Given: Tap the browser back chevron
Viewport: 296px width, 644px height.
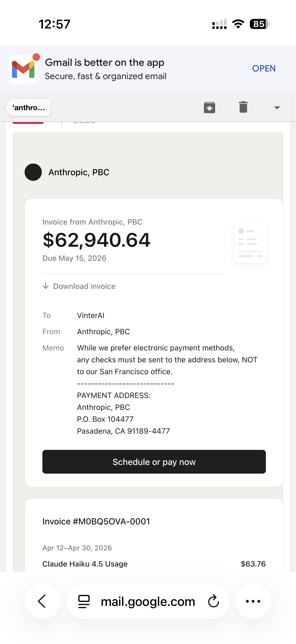Looking at the screenshot, I should (x=42, y=601).
